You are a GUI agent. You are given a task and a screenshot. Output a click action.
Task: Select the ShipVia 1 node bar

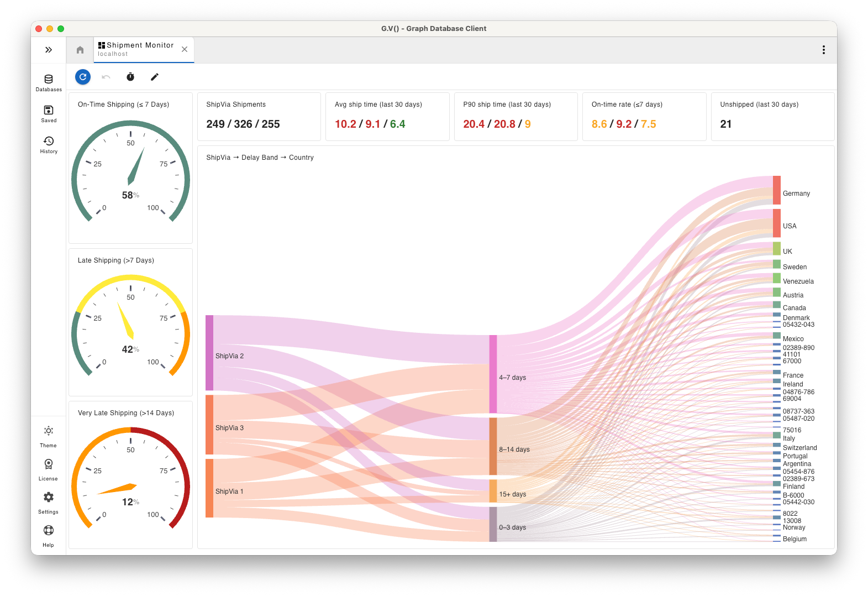click(x=209, y=488)
